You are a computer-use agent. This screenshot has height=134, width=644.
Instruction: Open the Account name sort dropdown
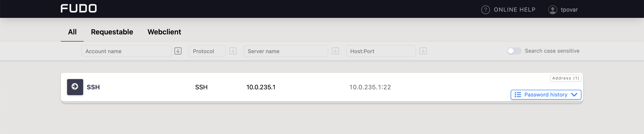[178, 51]
